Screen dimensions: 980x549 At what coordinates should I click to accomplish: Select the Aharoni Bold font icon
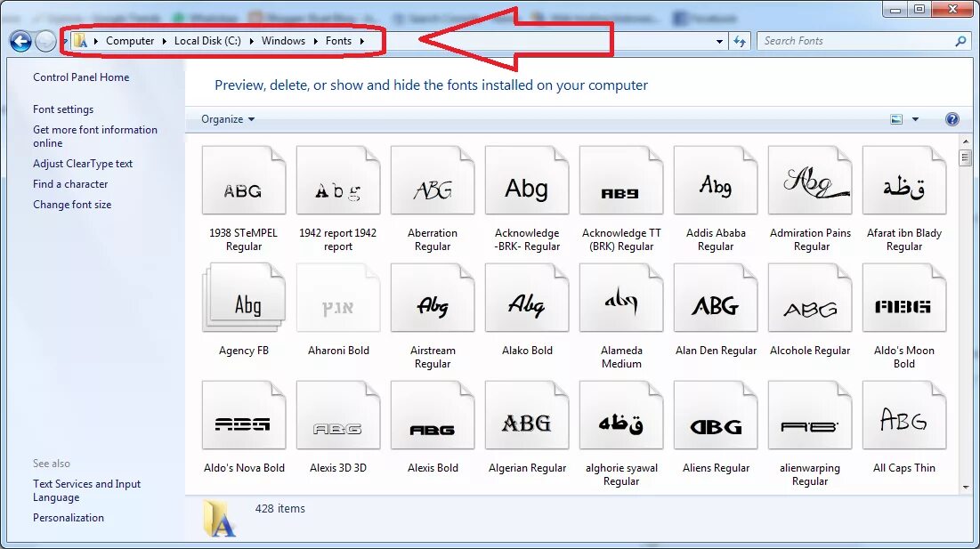coord(338,297)
